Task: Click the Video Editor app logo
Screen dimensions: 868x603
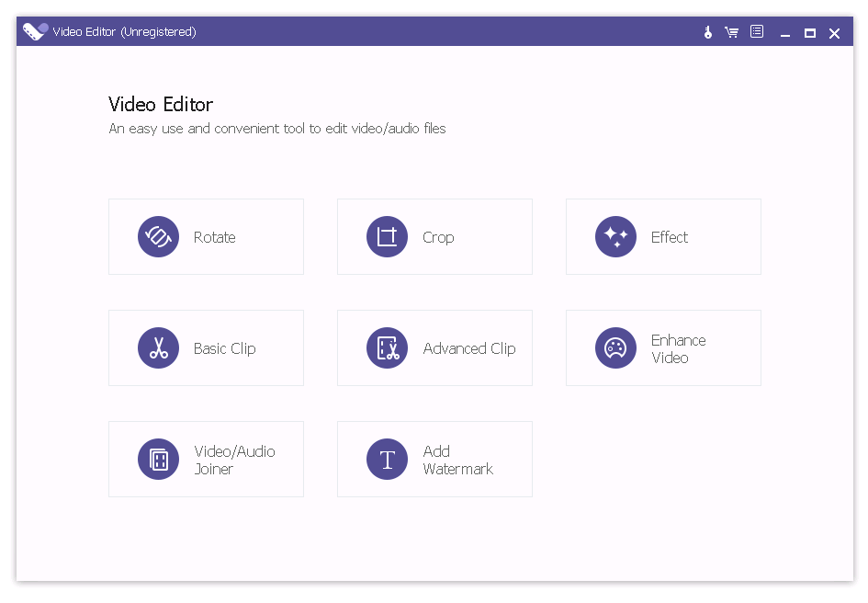Action: (35, 31)
